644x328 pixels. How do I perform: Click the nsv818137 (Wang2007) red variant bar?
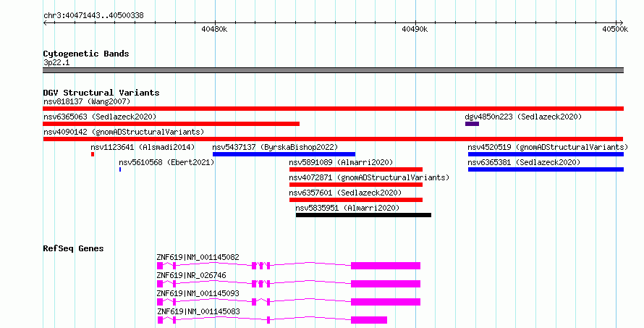click(333, 109)
